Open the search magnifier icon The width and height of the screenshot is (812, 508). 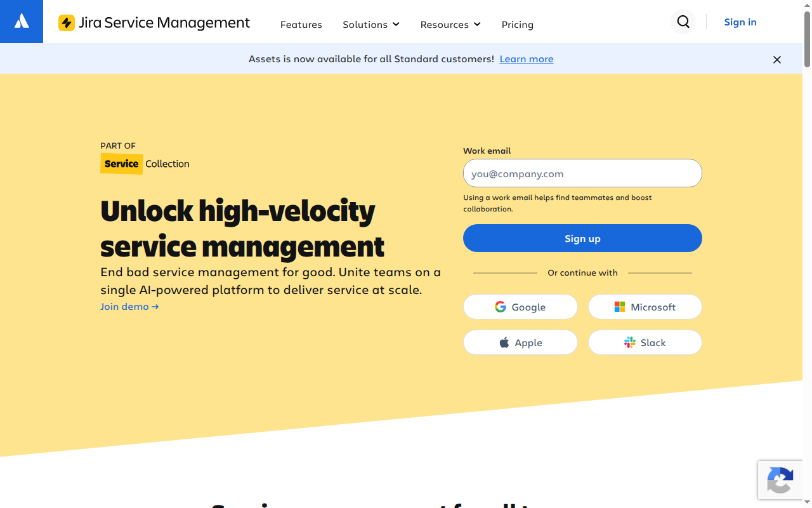pos(683,22)
